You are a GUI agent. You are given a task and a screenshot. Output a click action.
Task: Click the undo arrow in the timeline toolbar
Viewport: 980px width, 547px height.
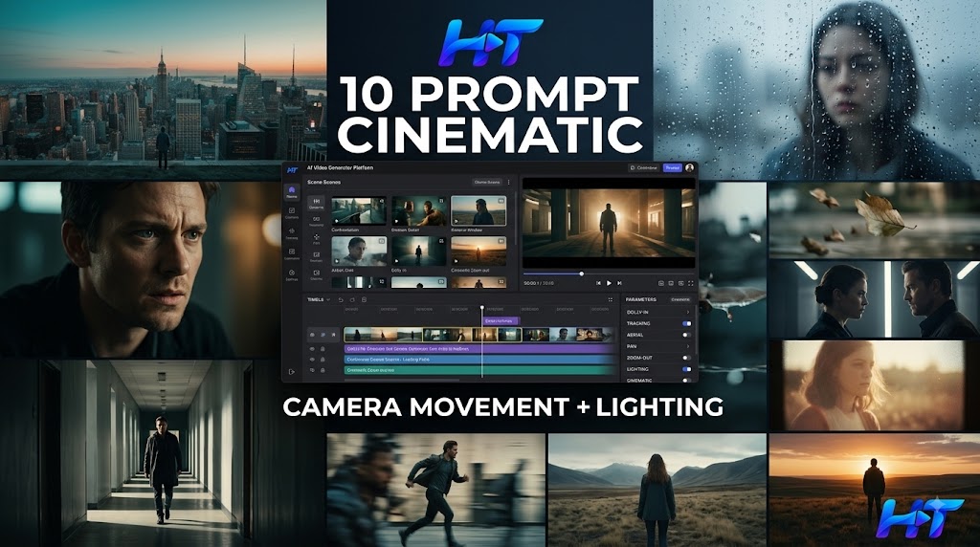click(341, 299)
